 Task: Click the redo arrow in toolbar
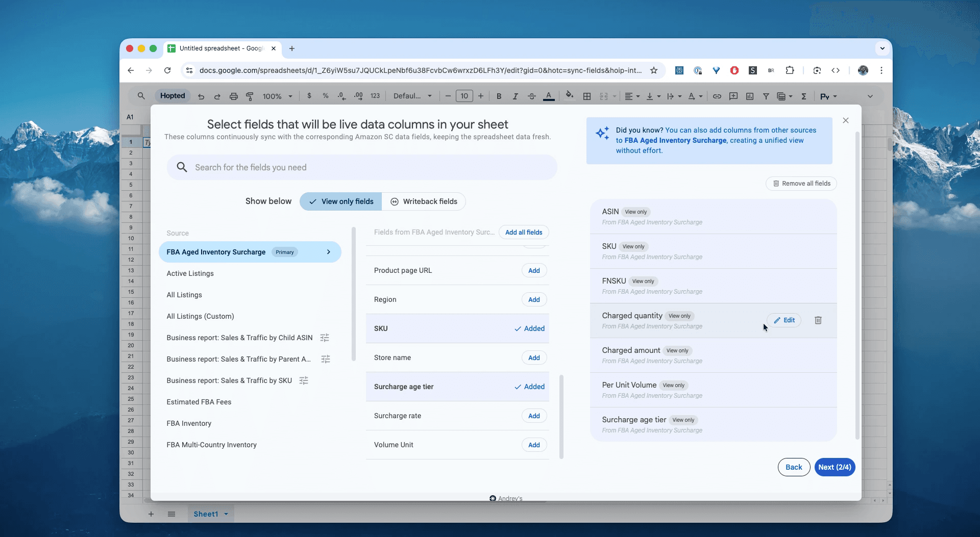click(x=217, y=96)
